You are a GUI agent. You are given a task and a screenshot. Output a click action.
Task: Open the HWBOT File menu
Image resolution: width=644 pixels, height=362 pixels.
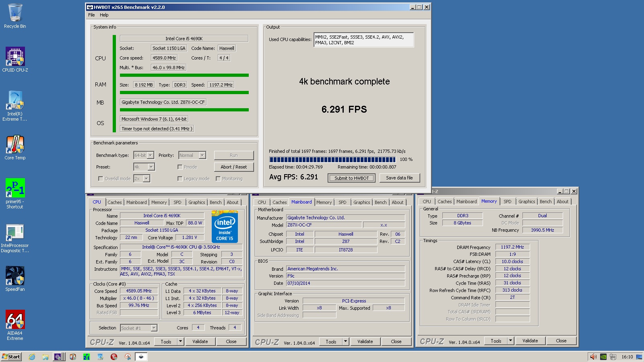click(91, 15)
